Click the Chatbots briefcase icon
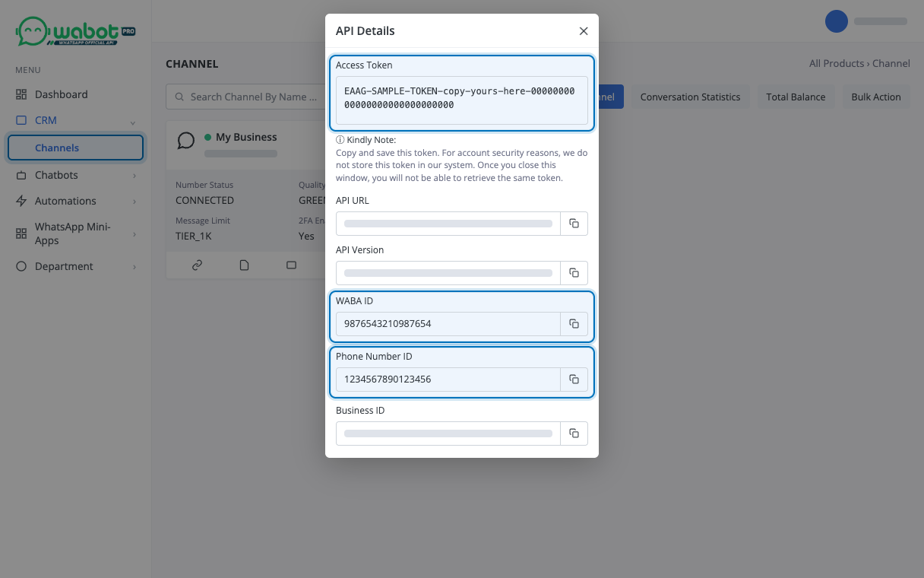 (x=21, y=175)
